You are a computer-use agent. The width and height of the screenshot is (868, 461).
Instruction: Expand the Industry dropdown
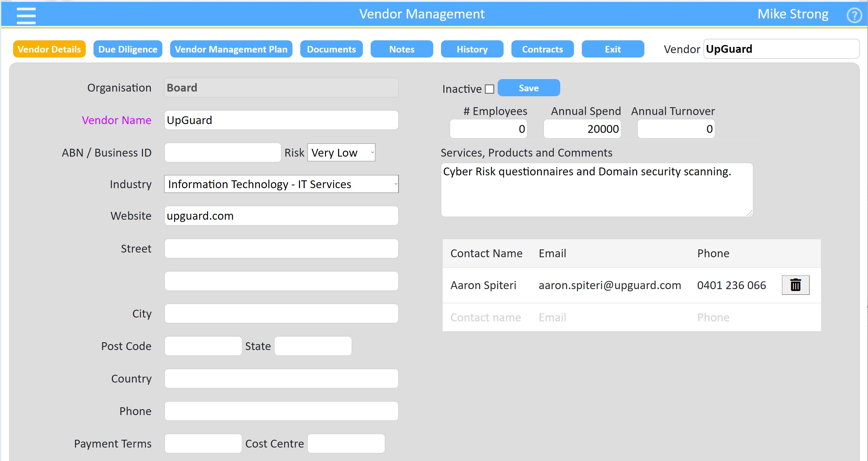(281, 184)
